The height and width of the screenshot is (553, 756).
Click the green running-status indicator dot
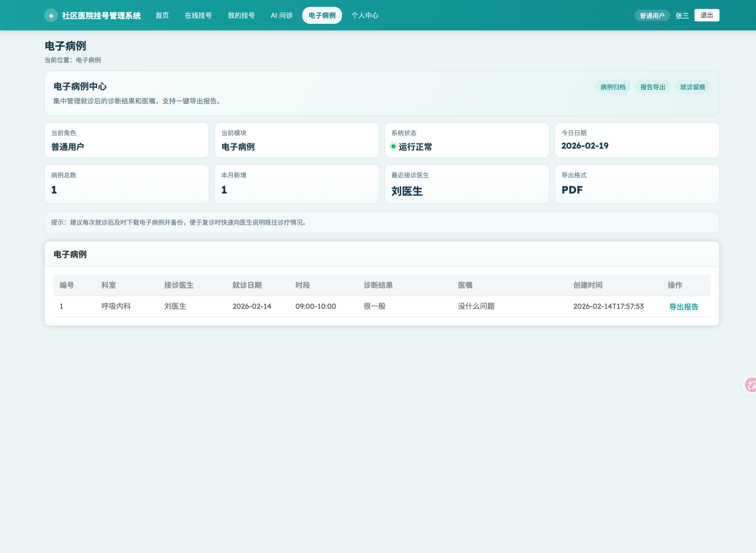pyautogui.click(x=393, y=146)
